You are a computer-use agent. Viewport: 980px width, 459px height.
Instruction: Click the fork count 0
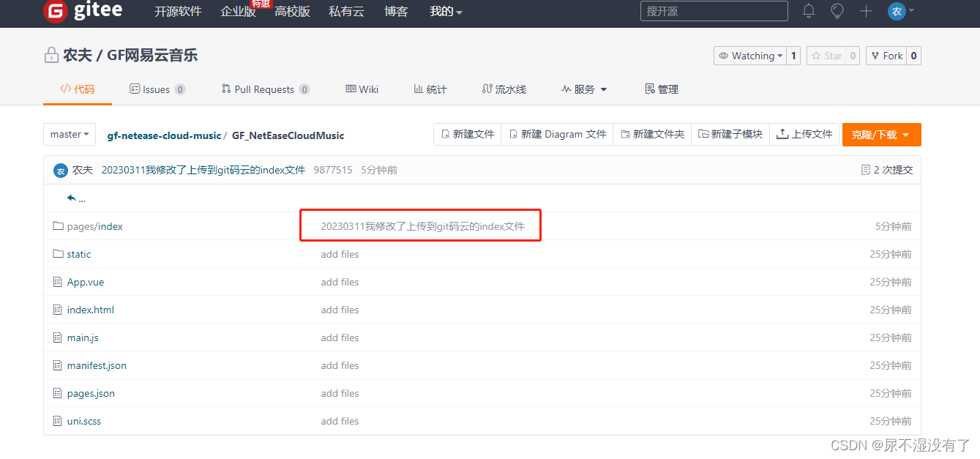[x=914, y=56]
